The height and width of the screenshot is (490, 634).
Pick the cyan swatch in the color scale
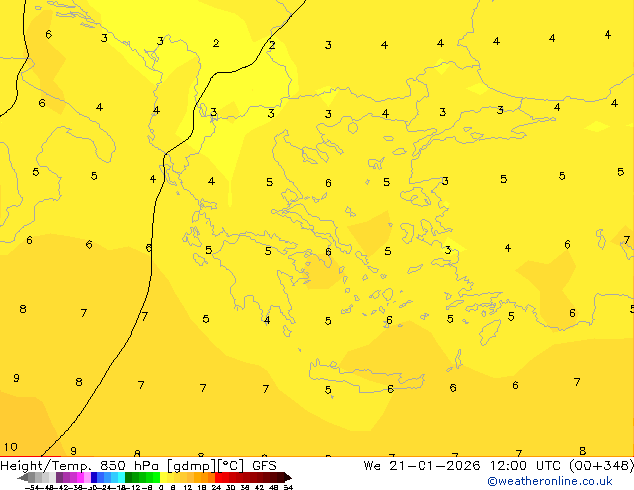pyautogui.click(x=121, y=477)
